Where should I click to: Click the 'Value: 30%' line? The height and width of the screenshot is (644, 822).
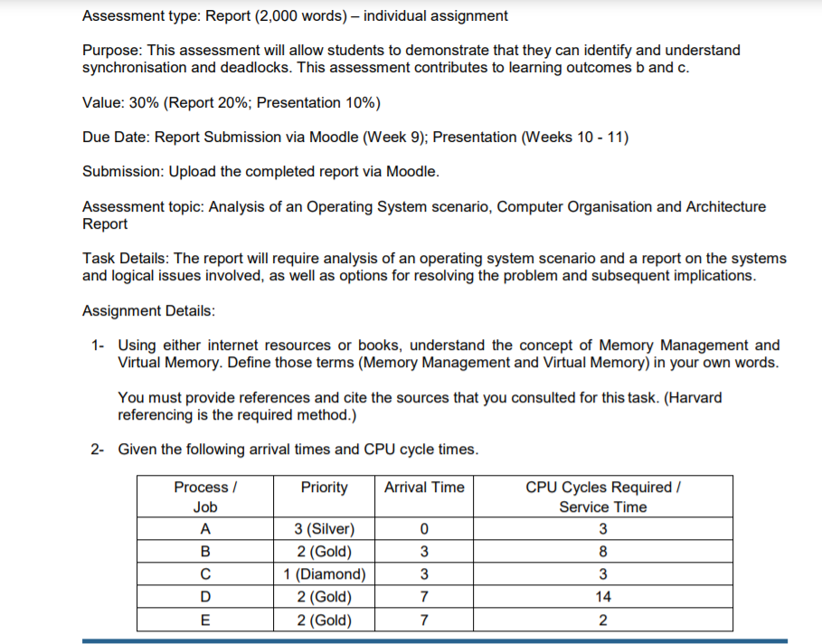click(x=231, y=103)
